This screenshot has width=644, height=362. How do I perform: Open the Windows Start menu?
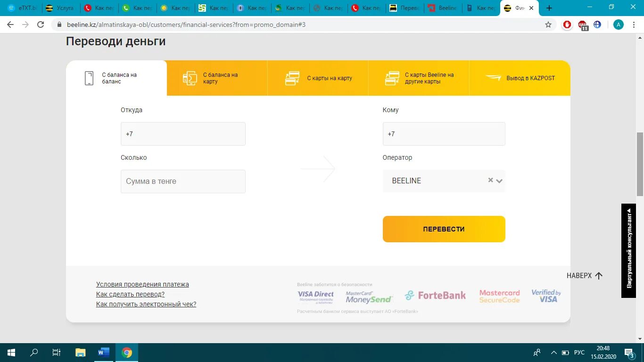coord(11,353)
